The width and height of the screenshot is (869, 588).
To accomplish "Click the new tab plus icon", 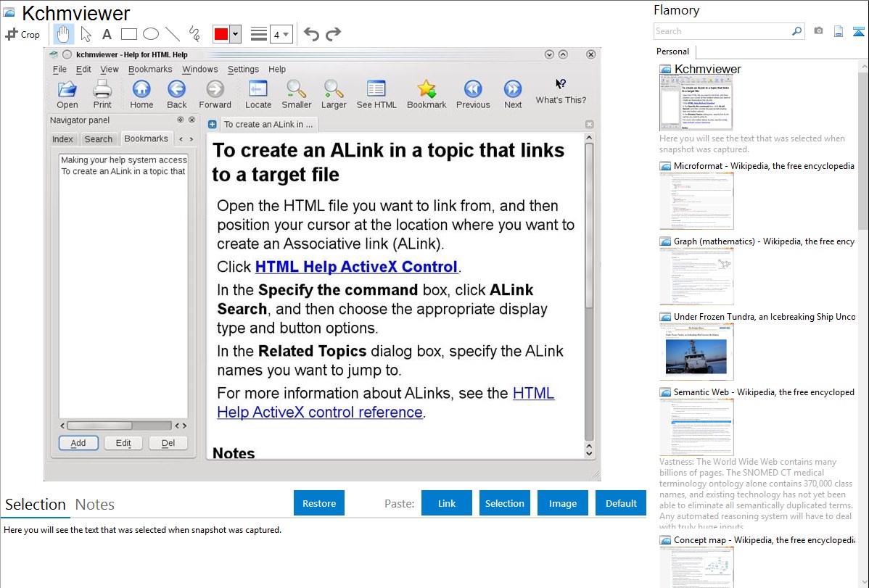I will [x=213, y=124].
